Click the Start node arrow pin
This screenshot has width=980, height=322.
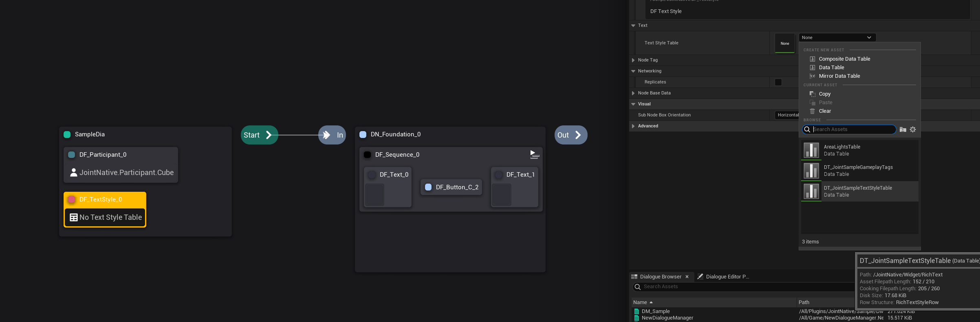click(x=269, y=135)
